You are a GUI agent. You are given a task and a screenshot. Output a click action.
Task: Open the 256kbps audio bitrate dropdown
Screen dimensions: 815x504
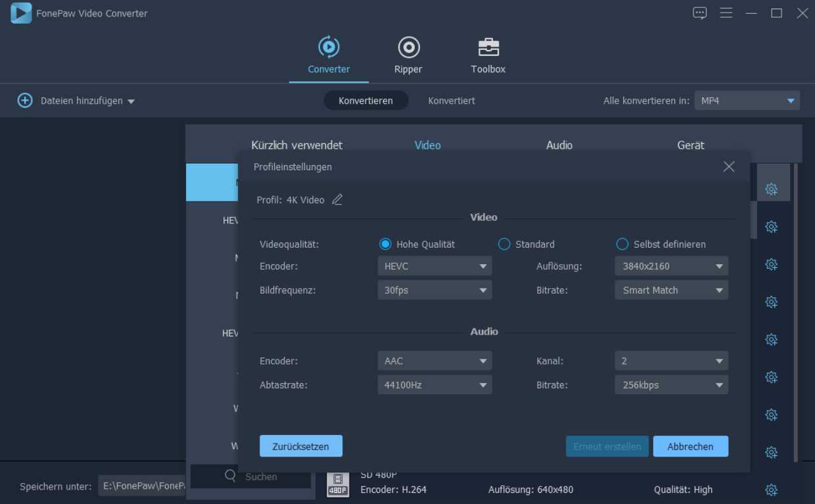[x=671, y=384]
